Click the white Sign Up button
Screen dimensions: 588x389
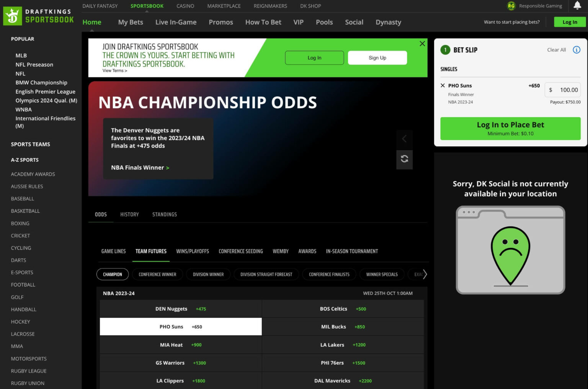click(x=377, y=58)
